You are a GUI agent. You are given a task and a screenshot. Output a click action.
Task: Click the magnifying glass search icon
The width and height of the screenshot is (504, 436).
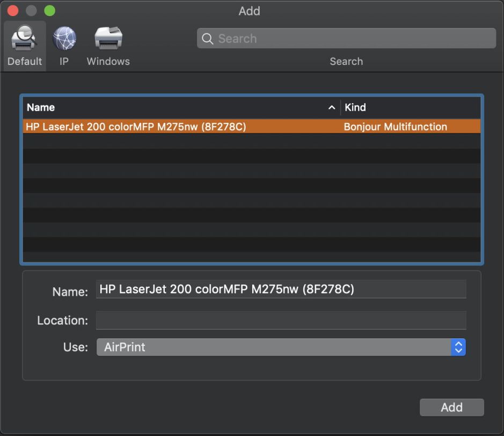coord(208,39)
